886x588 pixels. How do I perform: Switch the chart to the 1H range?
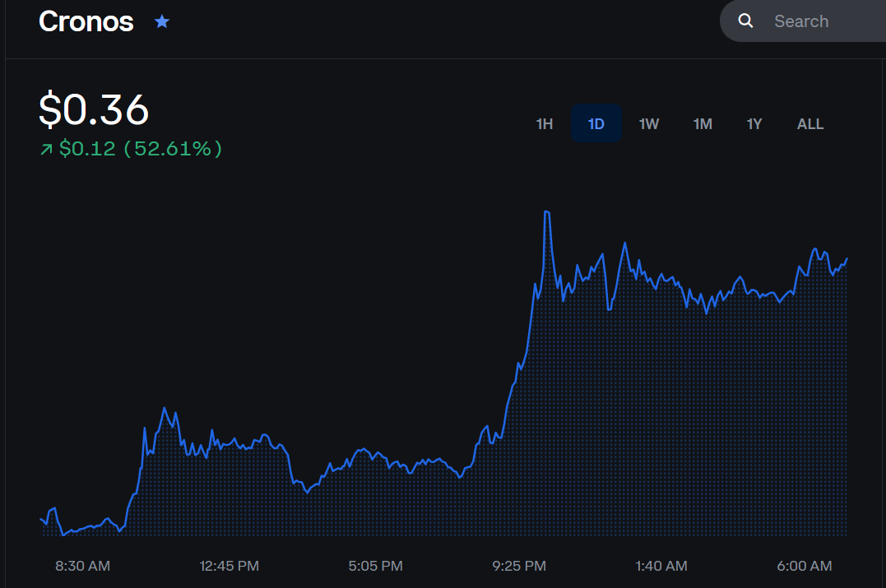coord(544,123)
